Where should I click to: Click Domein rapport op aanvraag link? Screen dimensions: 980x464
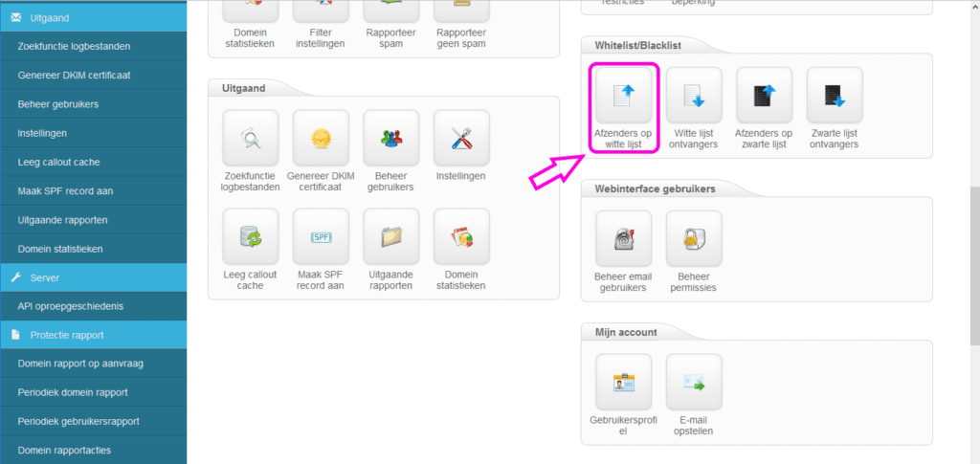point(80,364)
